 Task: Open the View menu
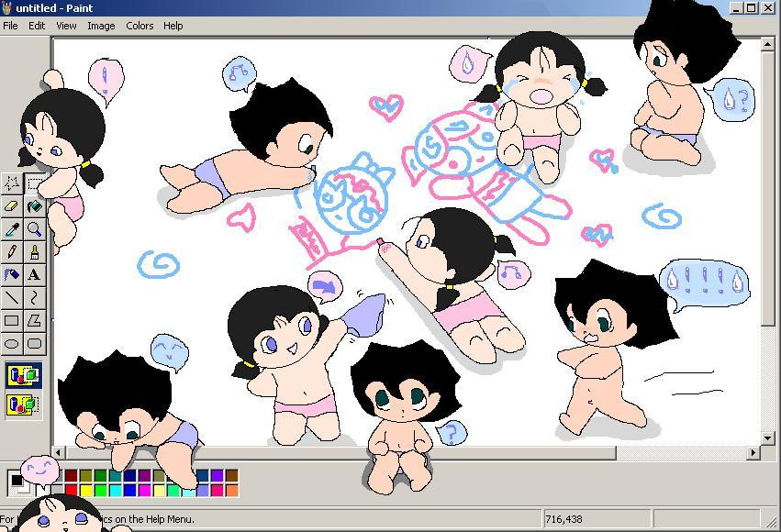[x=66, y=26]
